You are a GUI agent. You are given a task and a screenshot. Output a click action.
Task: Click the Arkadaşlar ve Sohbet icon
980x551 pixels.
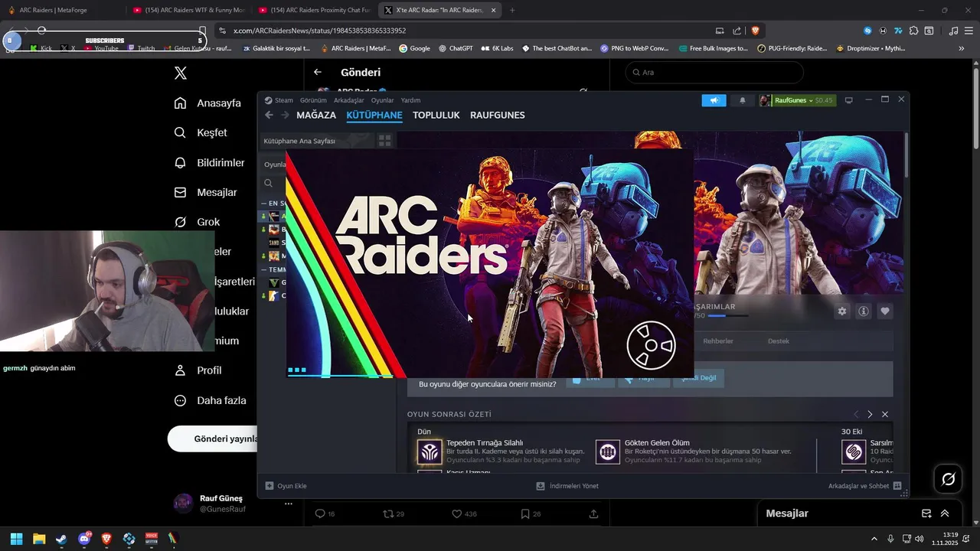pyautogui.click(x=897, y=486)
